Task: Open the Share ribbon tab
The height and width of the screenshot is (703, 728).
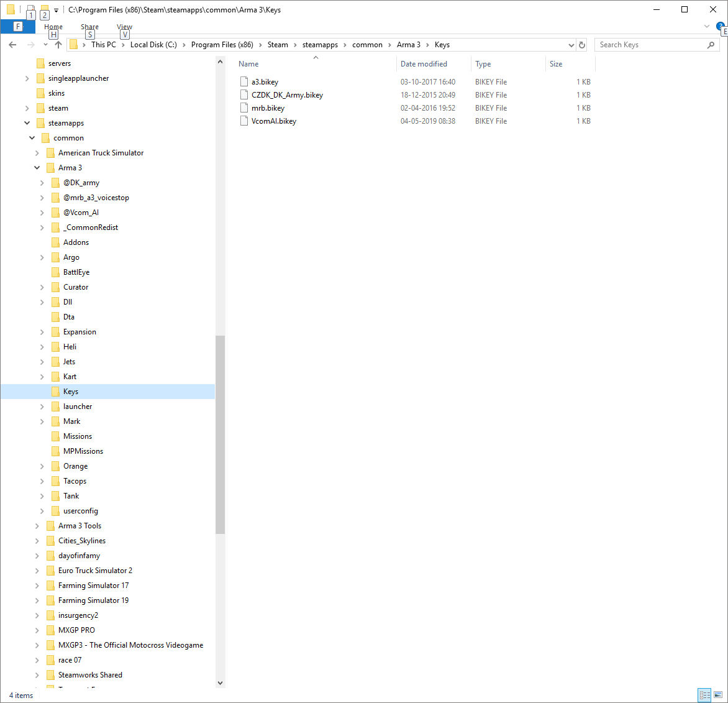Action: coord(89,27)
